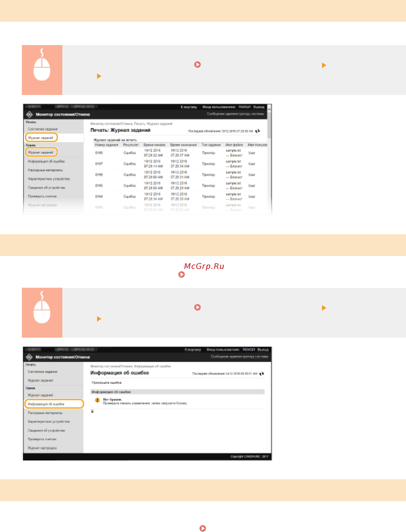The image size is (406, 532).
Task: Open 'Характеристики устройства' in the error information page sidebar
Action: tap(49, 421)
